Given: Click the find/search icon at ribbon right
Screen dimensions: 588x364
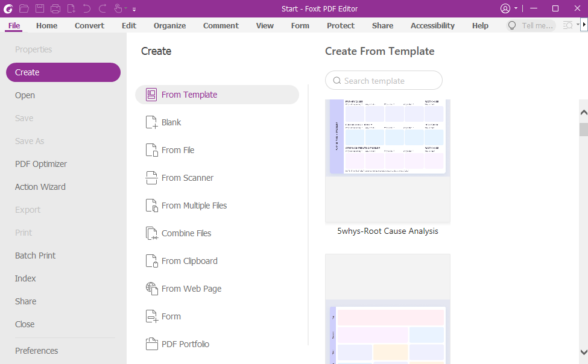Looking at the screenshot, I should coord(568,25).
